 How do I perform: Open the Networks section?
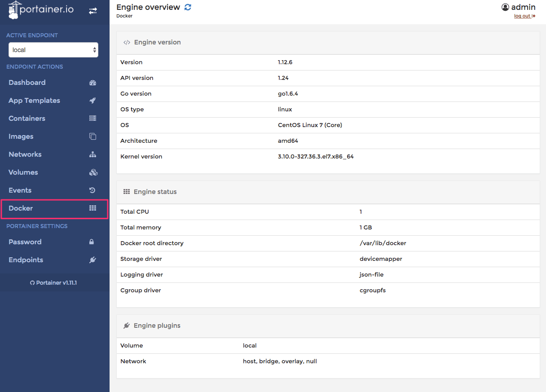[x=55, y=154]
